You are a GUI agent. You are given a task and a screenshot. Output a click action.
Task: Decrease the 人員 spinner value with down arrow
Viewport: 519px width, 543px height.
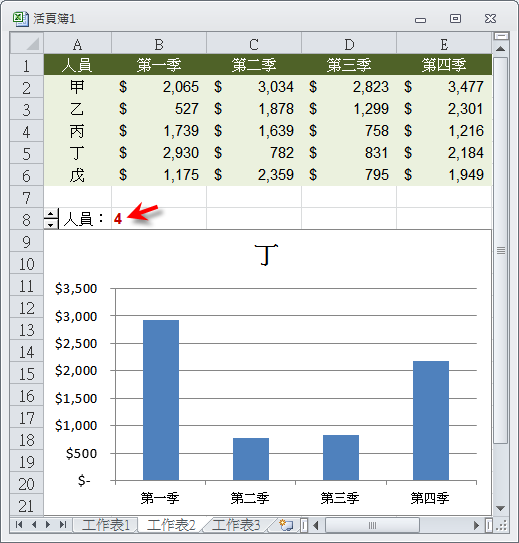click(51, 224)
